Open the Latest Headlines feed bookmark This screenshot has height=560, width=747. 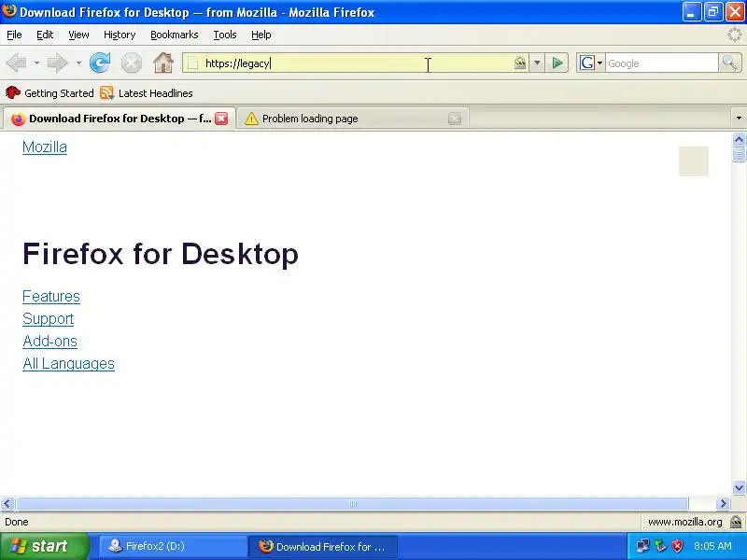coord(147,93)
